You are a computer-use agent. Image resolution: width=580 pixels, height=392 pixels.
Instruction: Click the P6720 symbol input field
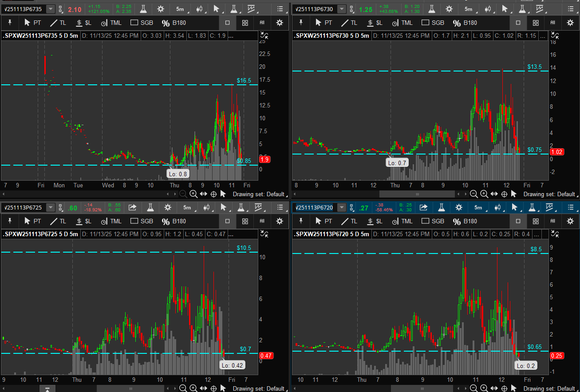pos(314,207)
